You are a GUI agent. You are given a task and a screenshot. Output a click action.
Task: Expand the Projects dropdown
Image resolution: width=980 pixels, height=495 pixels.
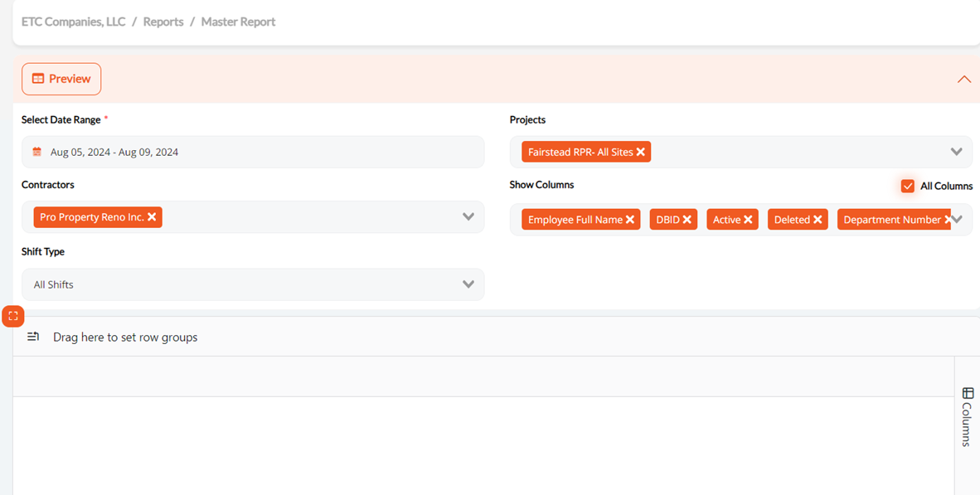click(x=956, y=152)
